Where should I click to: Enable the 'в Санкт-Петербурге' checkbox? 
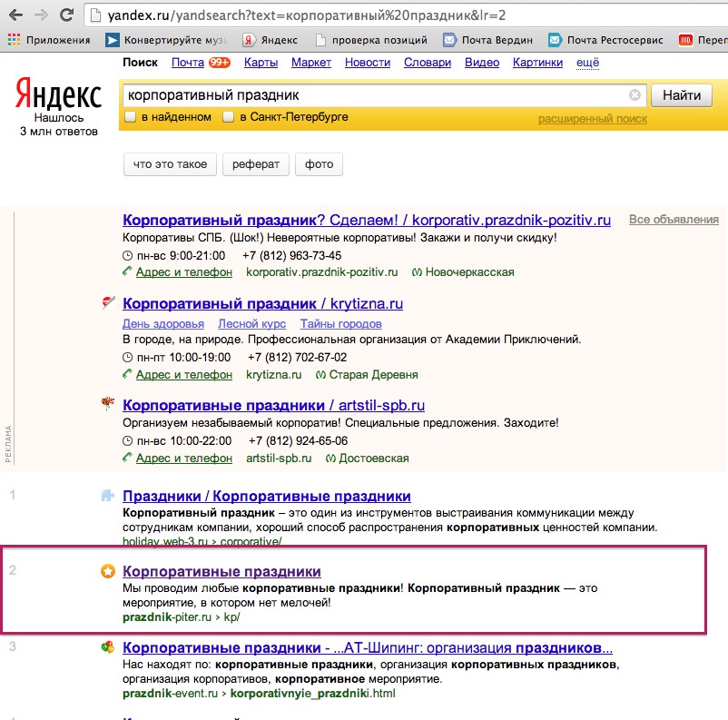(x=228, y=116)
